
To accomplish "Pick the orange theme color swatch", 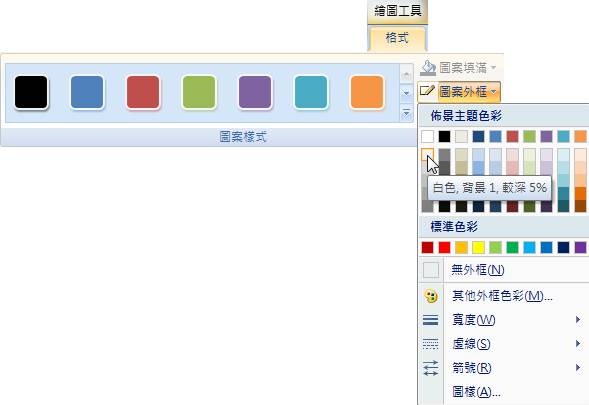I will tap(580, 136).
